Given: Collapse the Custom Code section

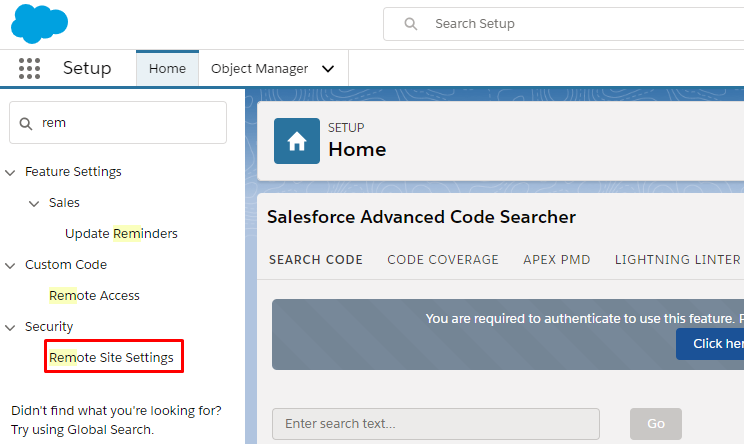Looking at the screenshot, I should pyautogui.click(x=10, y=265).
